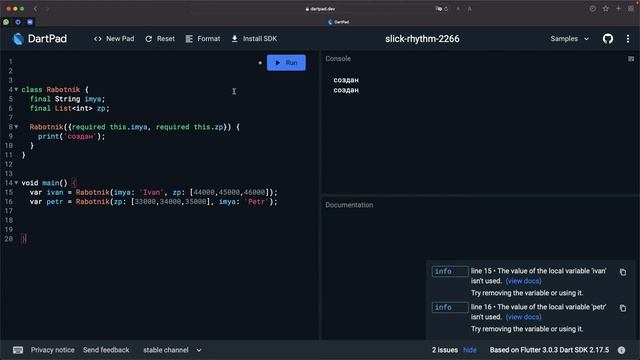
Task: Bookmark page with browser star icon
Action: [x=606, y=9]
